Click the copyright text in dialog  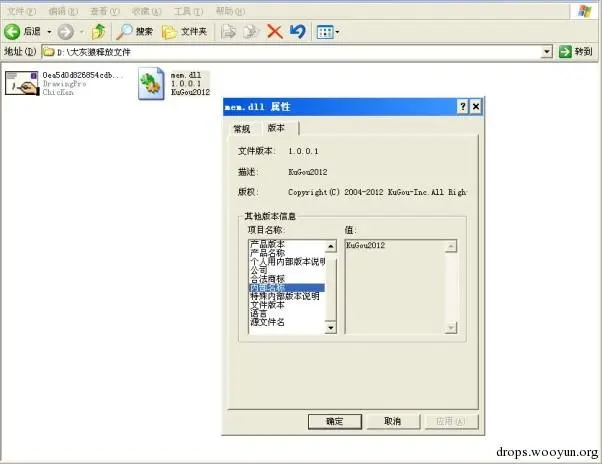(x=377, y=192)
